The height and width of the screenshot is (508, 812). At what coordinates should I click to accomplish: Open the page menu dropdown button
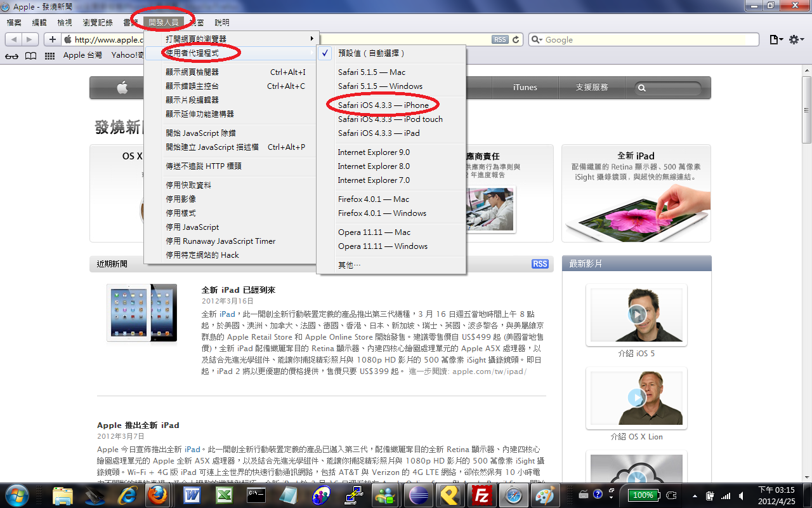point(775,39)
